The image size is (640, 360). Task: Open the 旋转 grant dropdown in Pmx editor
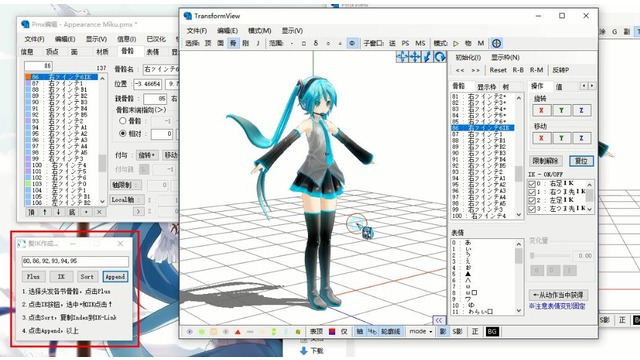(147, 155)
